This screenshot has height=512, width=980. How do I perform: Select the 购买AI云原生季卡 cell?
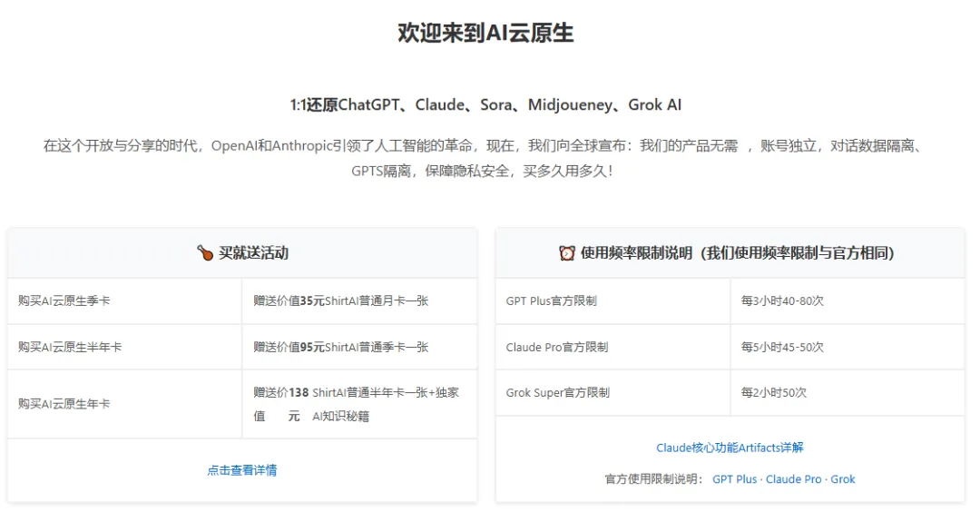[124, 300]
